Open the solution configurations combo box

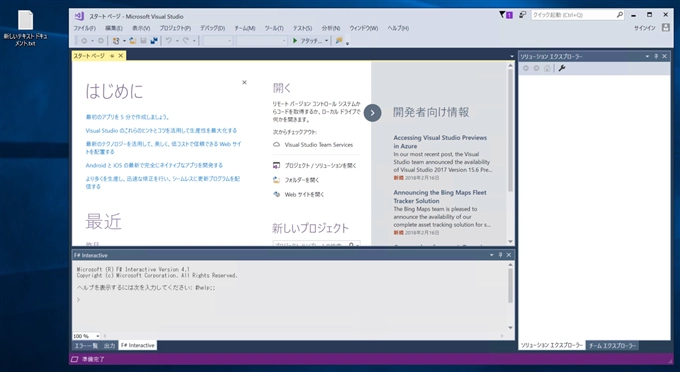218,41
